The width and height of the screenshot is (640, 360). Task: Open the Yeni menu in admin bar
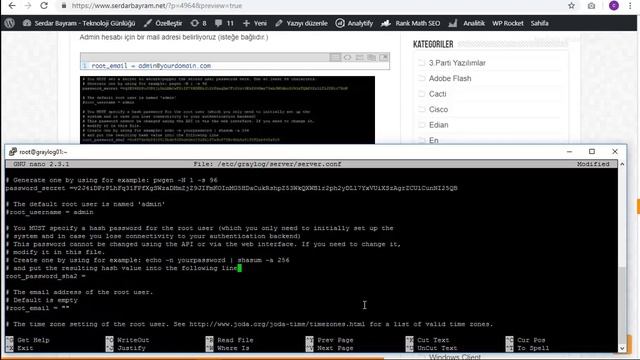tap(255, 23)
